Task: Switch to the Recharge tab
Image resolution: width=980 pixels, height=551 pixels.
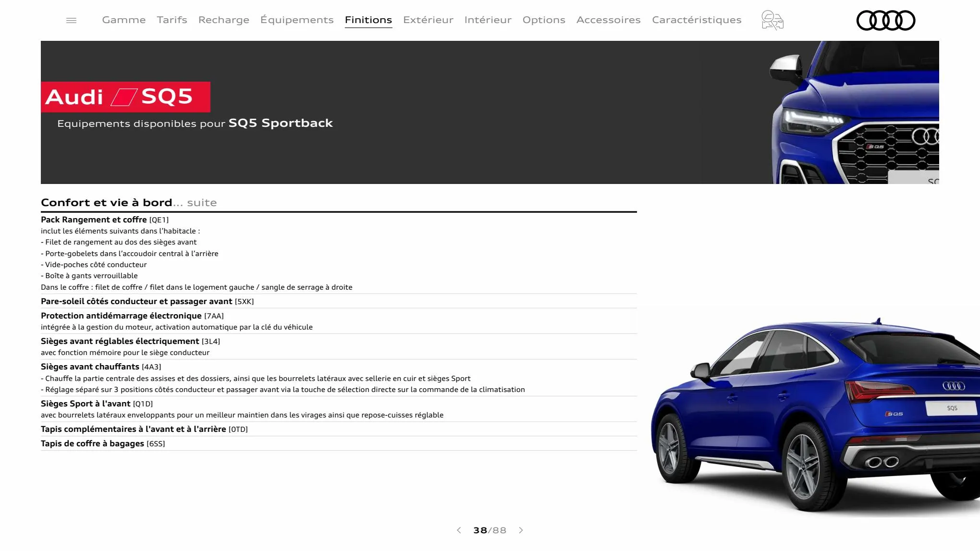Action: (224, 20)
